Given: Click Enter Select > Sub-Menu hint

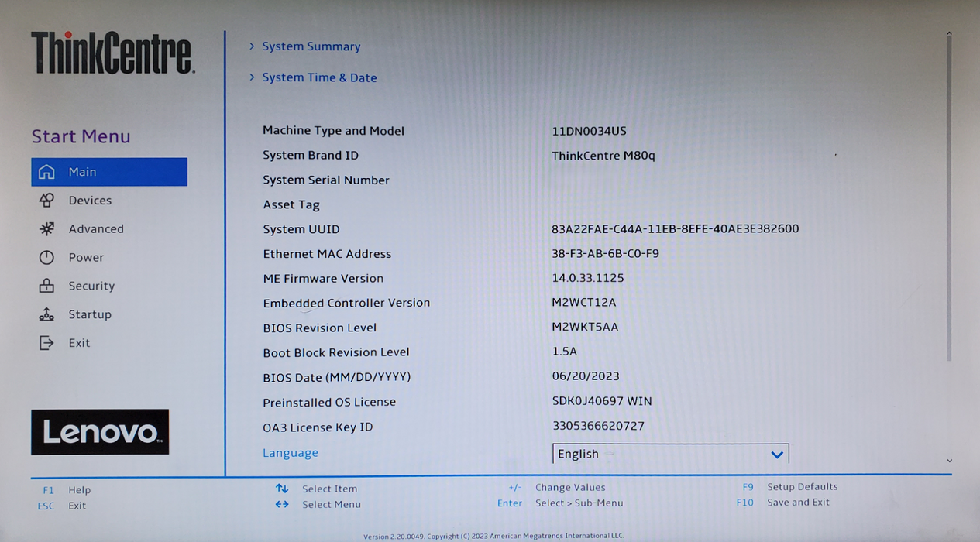Looking at the screenshot, I should (560, 503).
